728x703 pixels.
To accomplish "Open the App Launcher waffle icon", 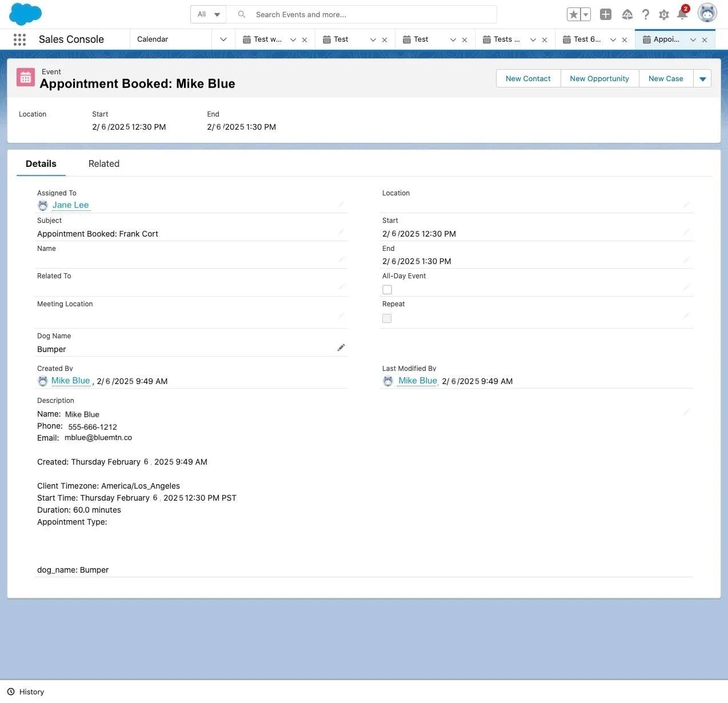I will [19, 39].
